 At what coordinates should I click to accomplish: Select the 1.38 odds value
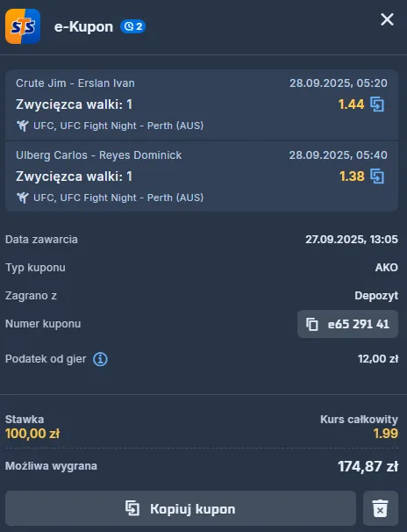(x=352, y=176)
